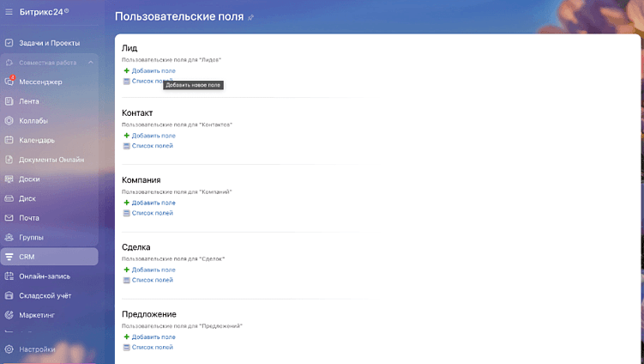Click green plus icon under Контакт
Viewport: 644px width, 364px height.
pos(127,136)
